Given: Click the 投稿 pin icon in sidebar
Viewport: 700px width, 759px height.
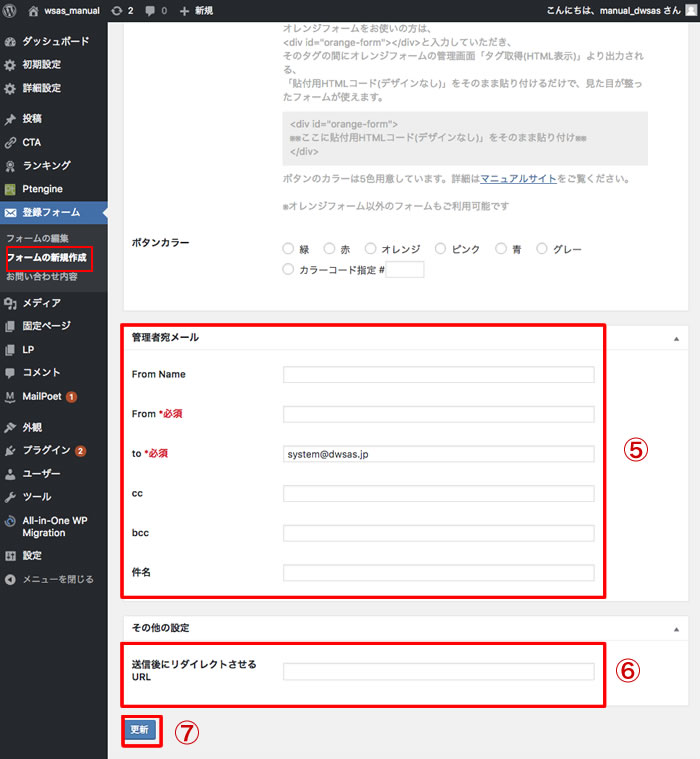Looking at the screenshot, I should (11, 119).
